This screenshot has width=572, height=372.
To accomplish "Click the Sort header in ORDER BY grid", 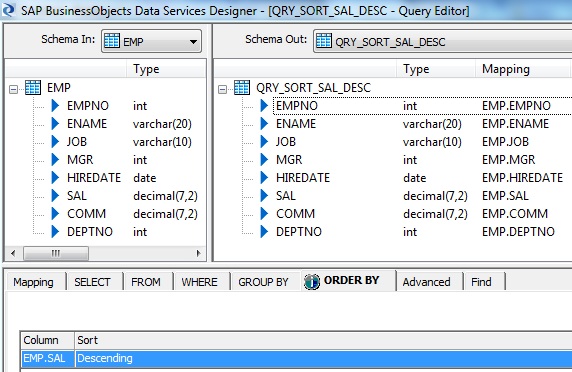I will [323, 340].
